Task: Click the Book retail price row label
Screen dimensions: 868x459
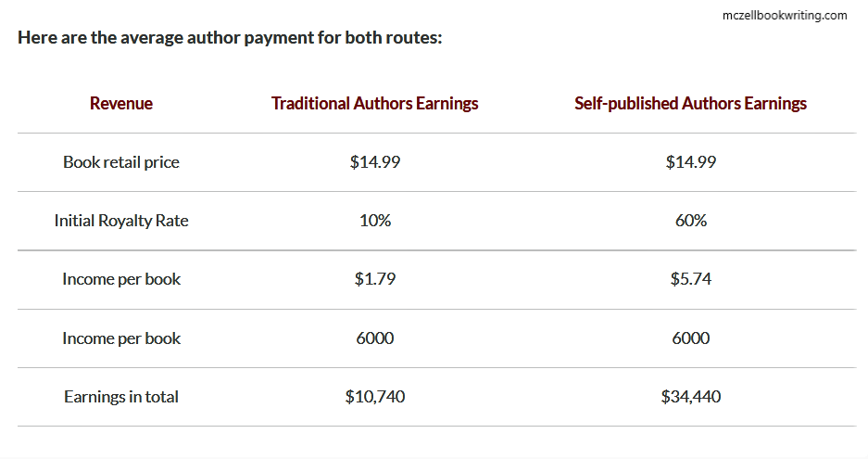Action: pos(121,162)
